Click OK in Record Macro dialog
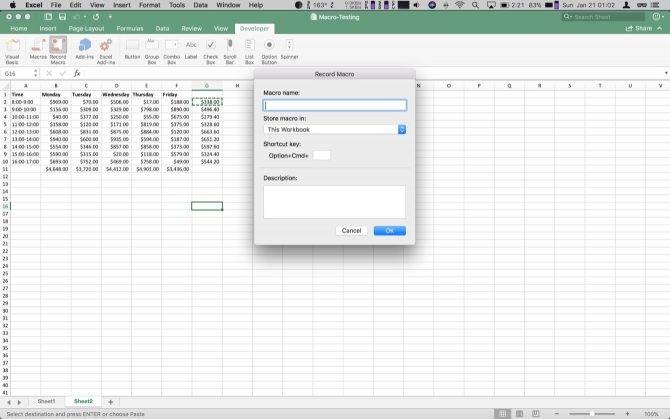The width and height of the screenshot is (670, 419). [x=390, y=231]
